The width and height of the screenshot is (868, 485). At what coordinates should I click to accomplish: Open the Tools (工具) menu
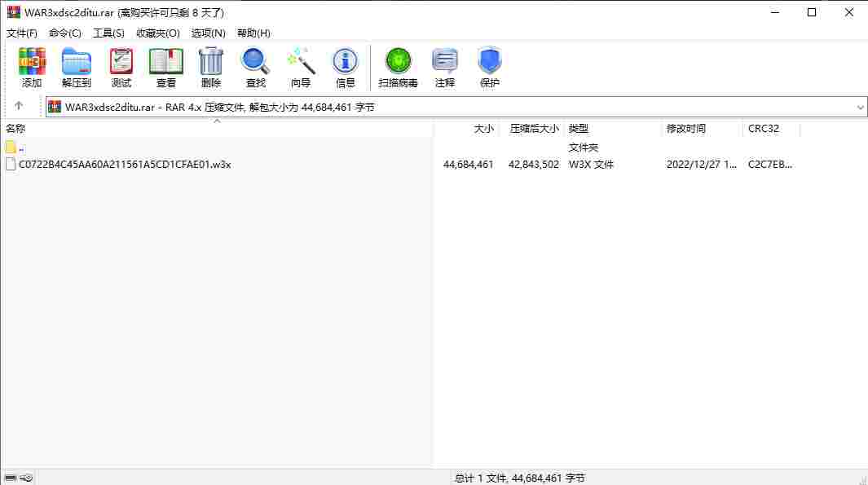pyautogui.click(x=108, y=33)
